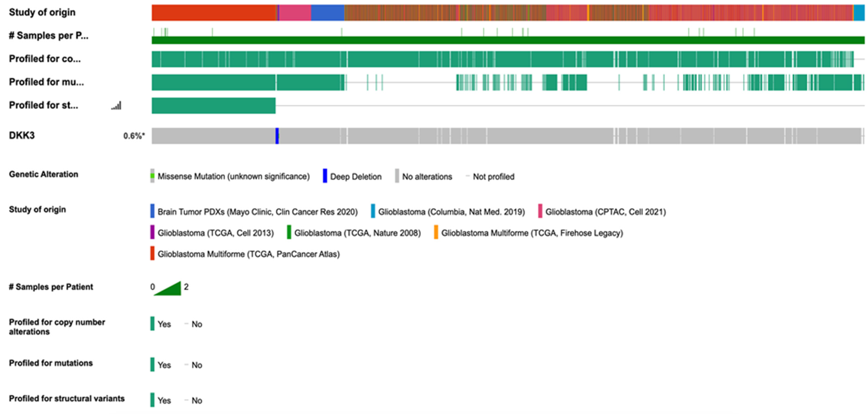Click the blue deep deletion bar in DKK3 track
This screenshot has height=414, width=868.
click(x=277, y=136)
